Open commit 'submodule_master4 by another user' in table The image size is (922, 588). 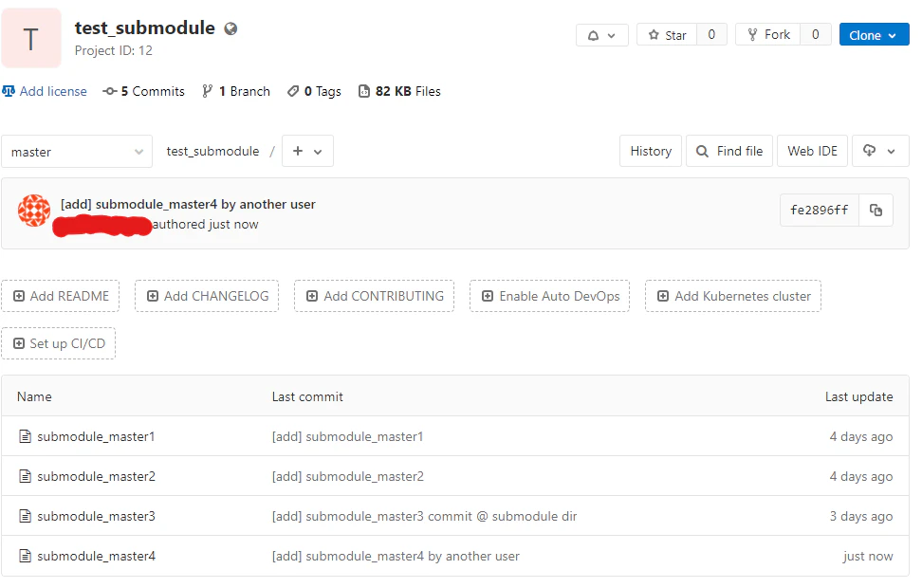coord(396,557)
